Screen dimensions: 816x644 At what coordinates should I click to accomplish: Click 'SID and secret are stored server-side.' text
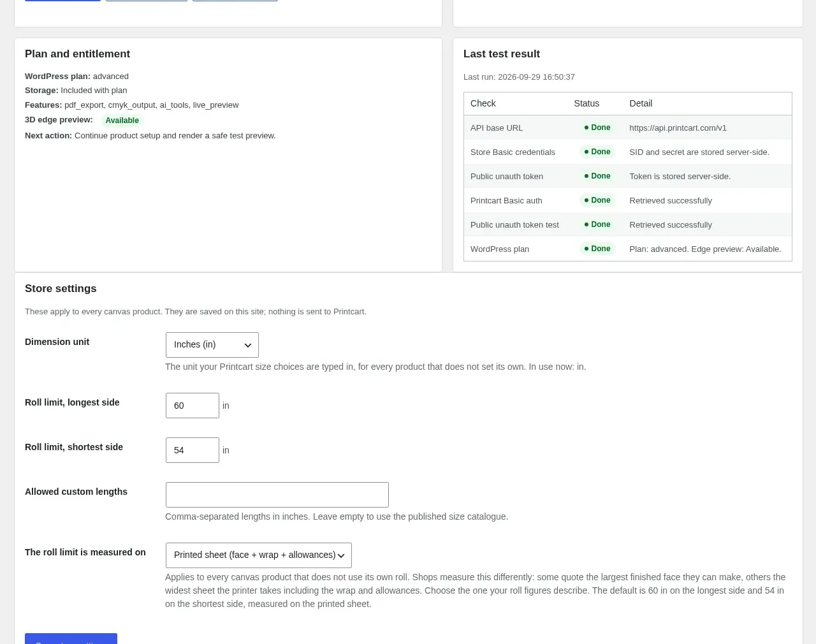pos(699,152)
